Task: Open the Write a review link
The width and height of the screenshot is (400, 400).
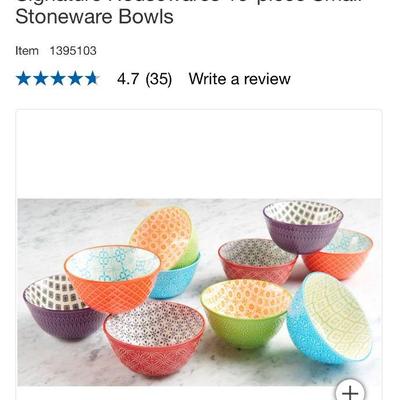Action: pyautogui.click(x=239, y=79)
